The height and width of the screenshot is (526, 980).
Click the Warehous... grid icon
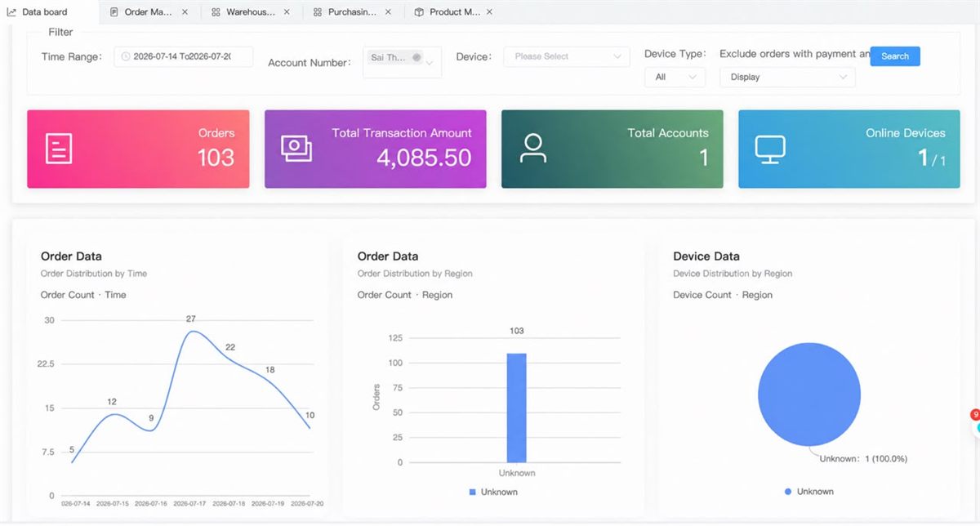tap(216, 12)
